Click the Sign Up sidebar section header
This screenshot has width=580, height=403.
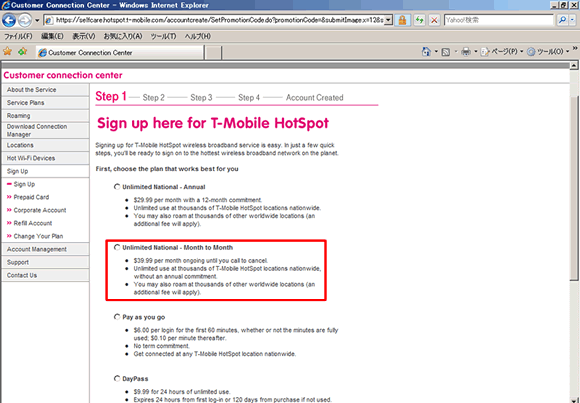click(45, 171)
